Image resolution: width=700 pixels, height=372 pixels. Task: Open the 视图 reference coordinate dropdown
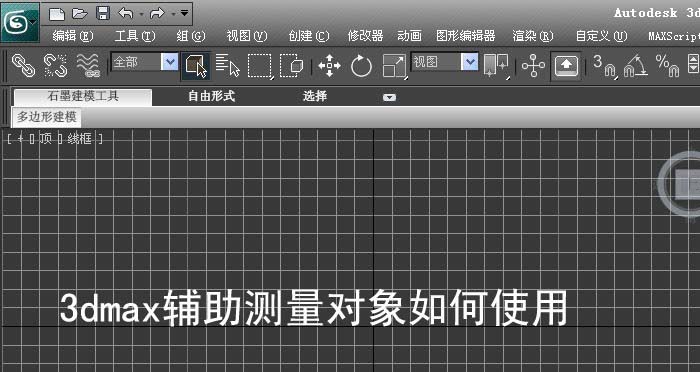click(x=445, y=62)
